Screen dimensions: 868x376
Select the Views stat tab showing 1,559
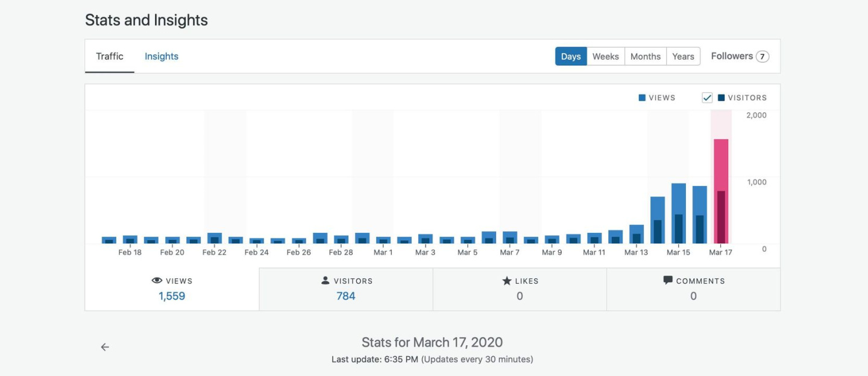(x=172, y=290)
